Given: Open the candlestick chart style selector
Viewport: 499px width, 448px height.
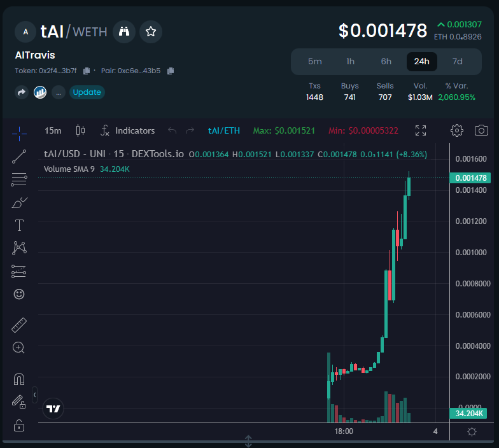Looking at the screenshot, I should (80, 130).
